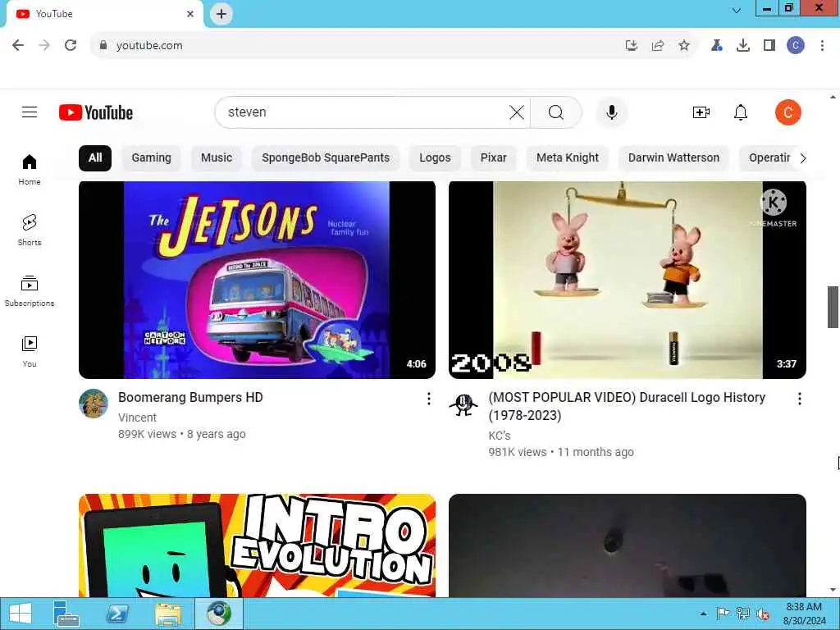The height and width of the screenshot is (630, 840).
Task: Select the Logos filter chip
Action: pos(435,158)
